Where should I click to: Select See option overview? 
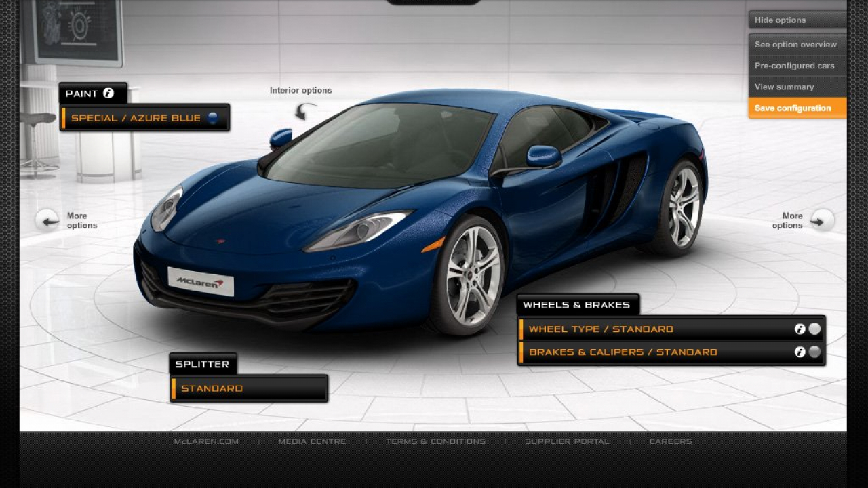point(797,45)
